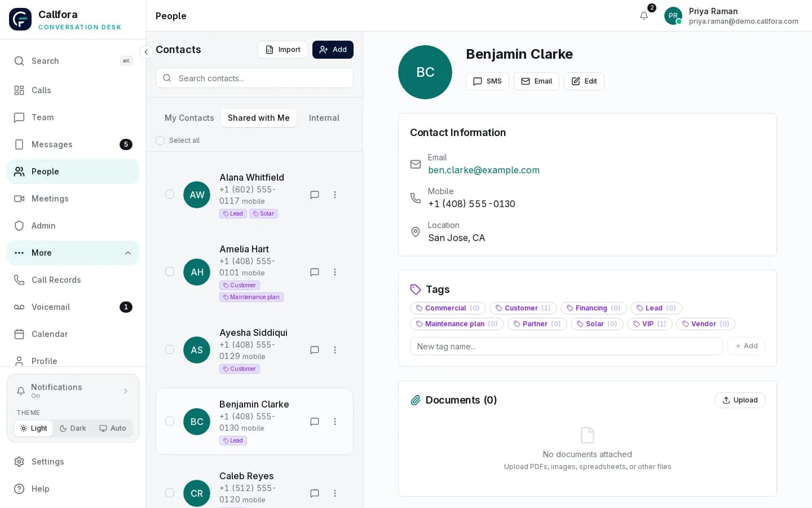Open the three-dot menu for Amelia Hart
Viewport: 812px width, 508px height.
pos(335,272)
